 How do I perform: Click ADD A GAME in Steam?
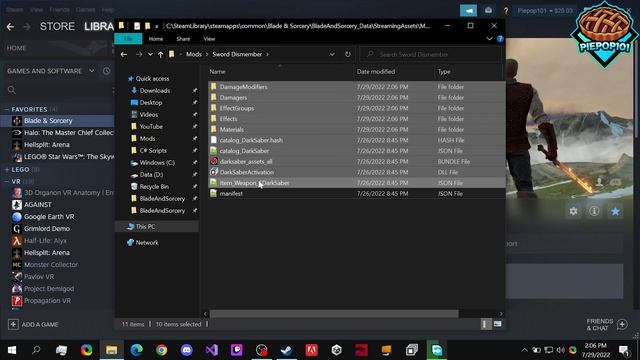coord(33,324)
